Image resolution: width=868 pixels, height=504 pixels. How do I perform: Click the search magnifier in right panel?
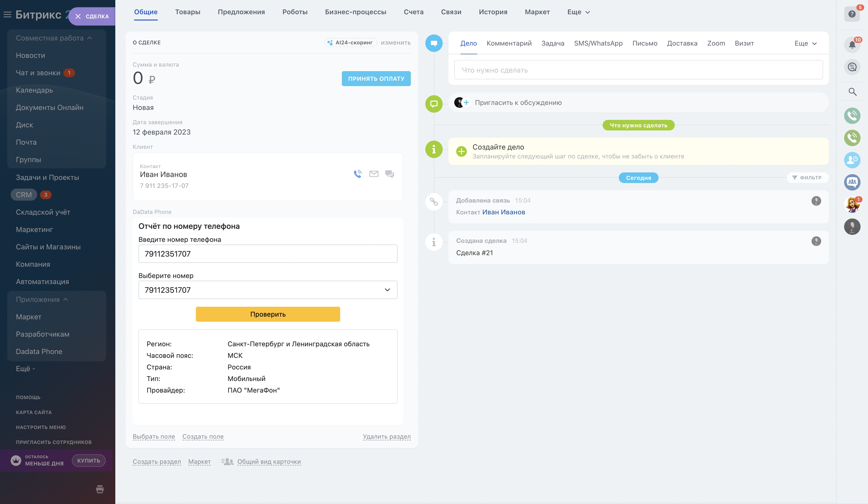pyautogui.click(x=852, y=92)
